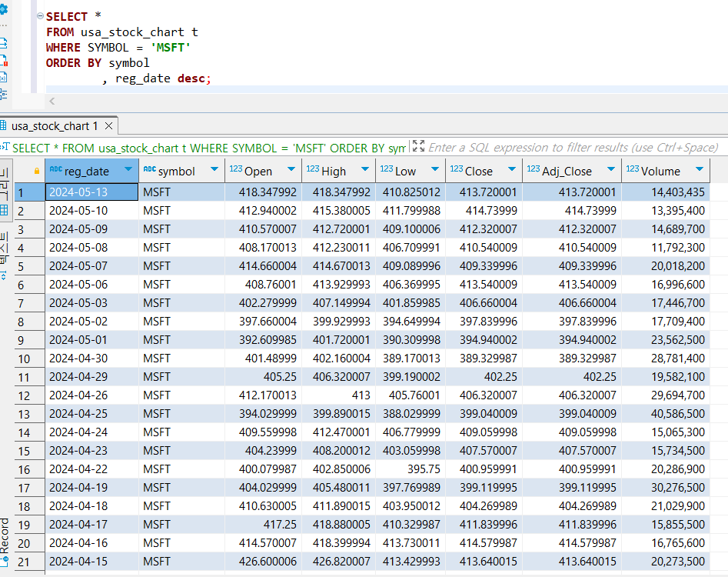Open Volume column dropdown arrow
The image size is (728, 577).
pos(700,169)
